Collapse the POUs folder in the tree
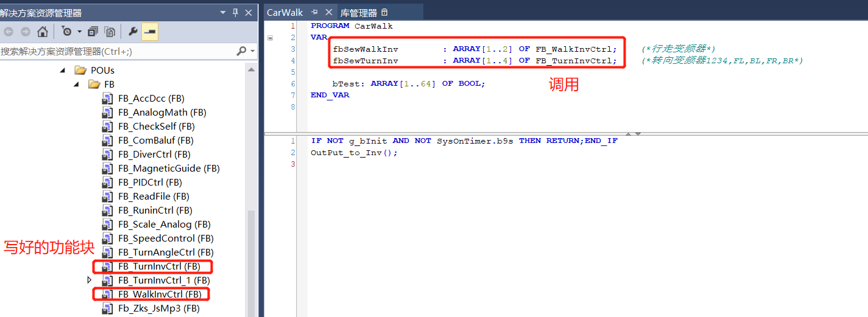The image size is (868, 317). coord(63,71)
